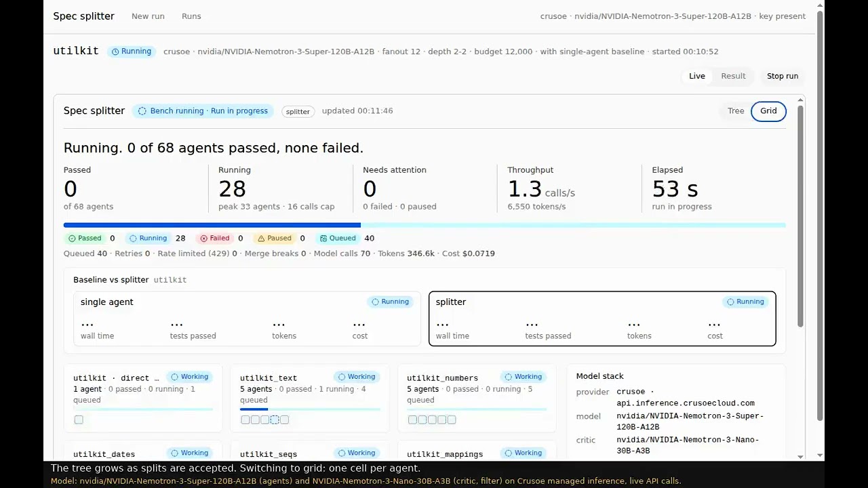
Task: Select the splitter comparison card
Action: pos(602,319)
